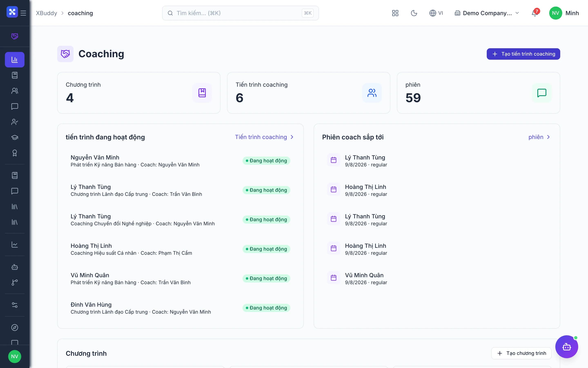Open the sliders settings icon in sidebar
Screen dimensions: 588x368
click(x=14, y=305)
